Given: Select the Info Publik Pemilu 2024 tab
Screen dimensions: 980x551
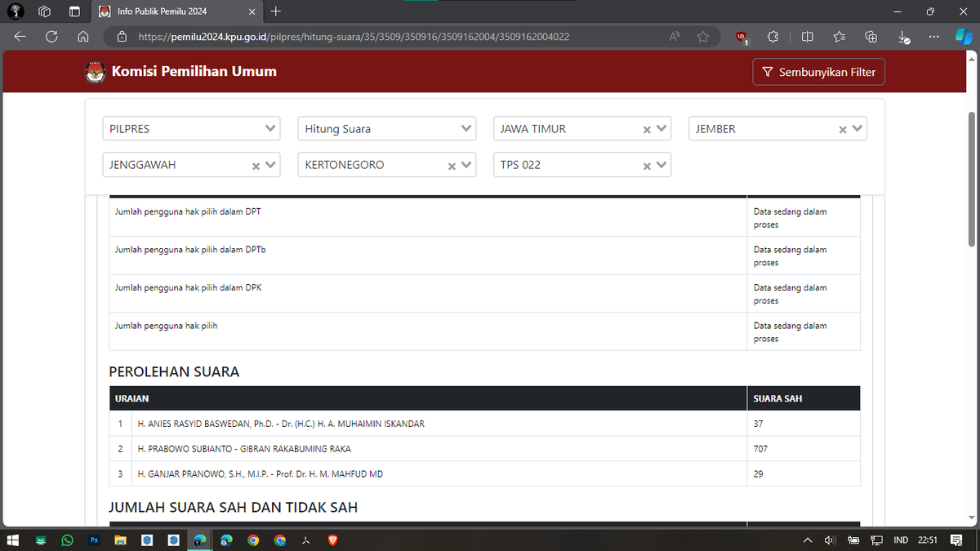Looking at the screenshot, I should click(x=176, y=11).
